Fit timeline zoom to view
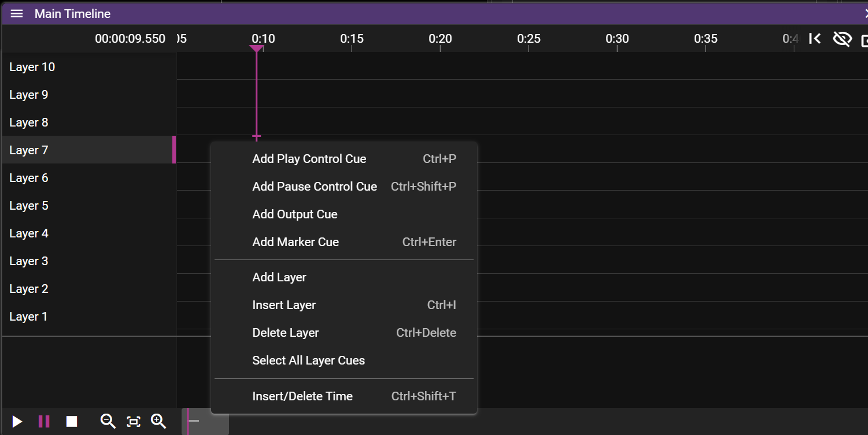Screen dimensions: 868x435 point(134,422)
